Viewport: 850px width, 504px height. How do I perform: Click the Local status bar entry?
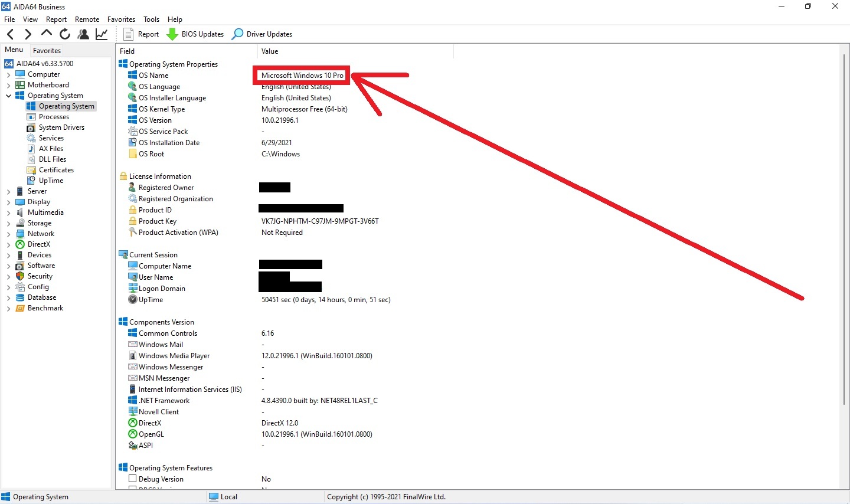(x=223, y=497)
